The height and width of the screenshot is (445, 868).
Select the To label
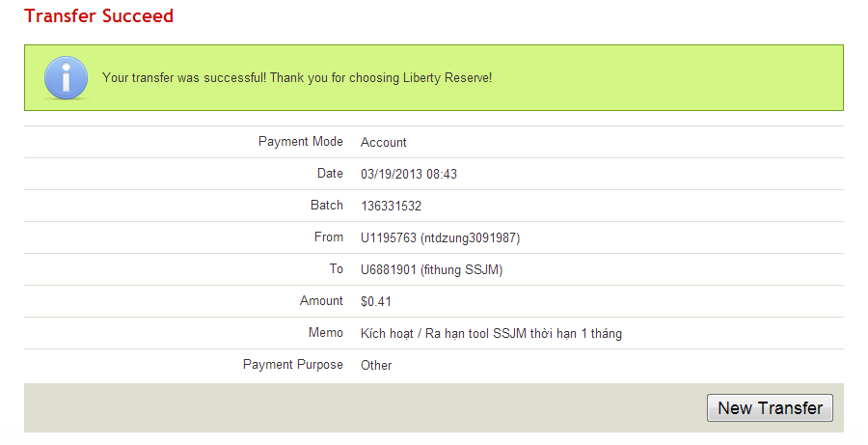point(336,269)
